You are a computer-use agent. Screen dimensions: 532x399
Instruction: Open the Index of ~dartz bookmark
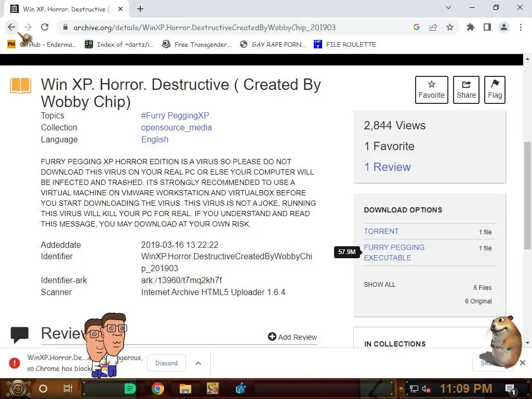tap(119, 45)
